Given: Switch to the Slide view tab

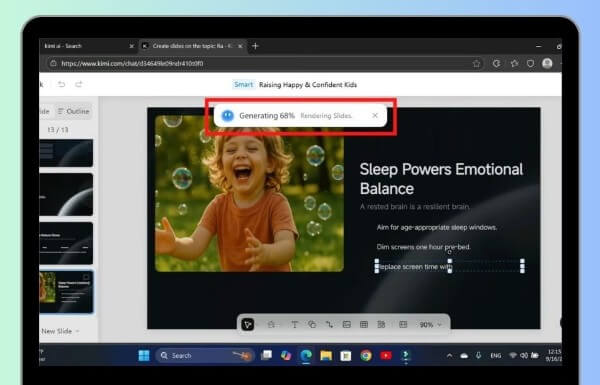Looking at the screenshot, I should [45, 111].
